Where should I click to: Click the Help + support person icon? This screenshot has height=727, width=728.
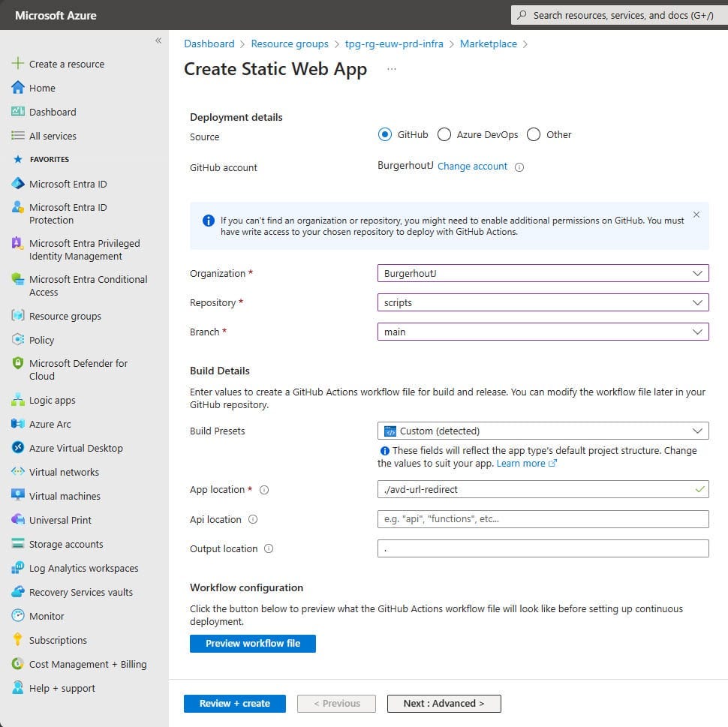[18, 687]
